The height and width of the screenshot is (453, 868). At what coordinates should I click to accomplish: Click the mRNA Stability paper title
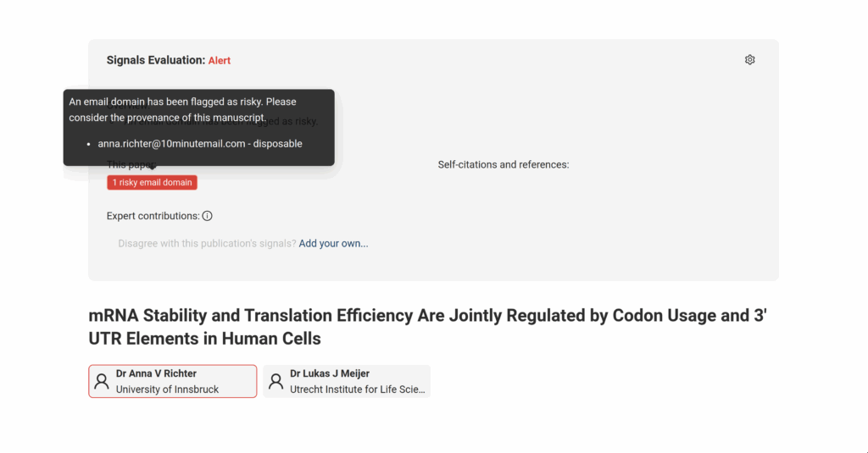tap(427, 327)
